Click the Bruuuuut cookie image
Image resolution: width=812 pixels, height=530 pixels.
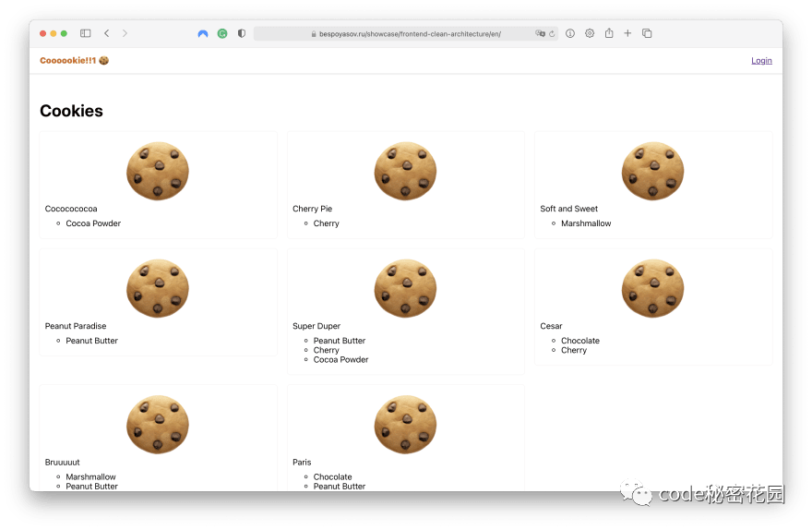(x=158, y=425)
